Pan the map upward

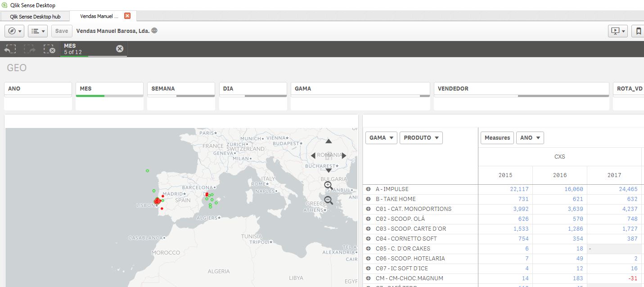pos(329,141)
